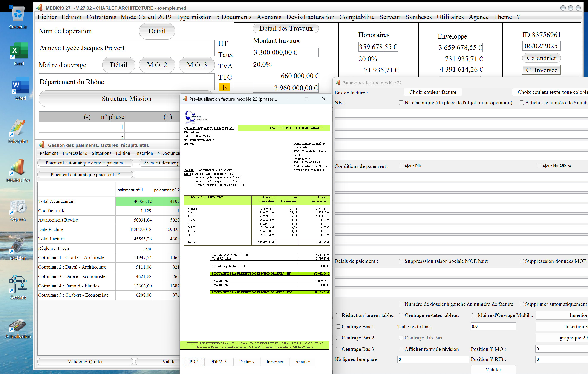Minimize the invoice preview window
This screenshot has width=588, height=374.
point(289,99)
